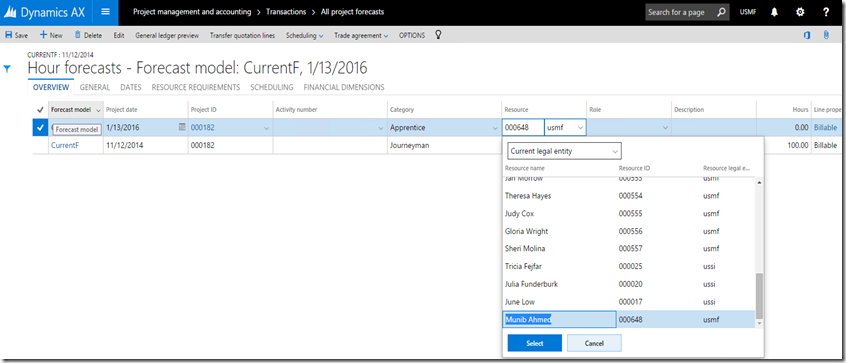This screenshot has width=846, height=363.
Task: Open the Resource Requirements tab
Action: (196, 87)
